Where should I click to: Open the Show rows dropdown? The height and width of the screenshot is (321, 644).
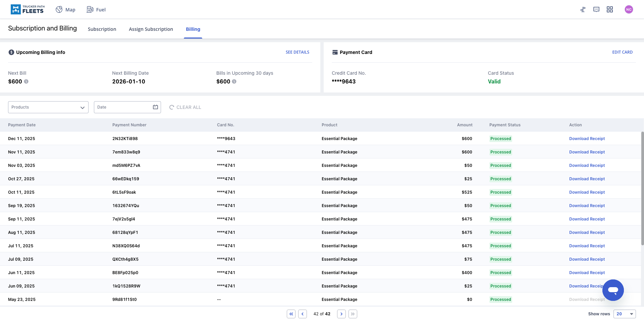click(625, 314)
